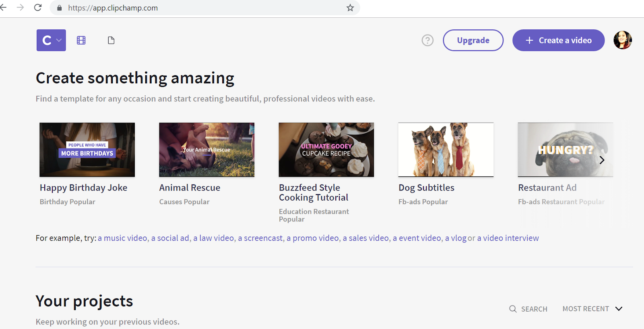Click the 'a sales video' link
Viewport: 644px width, 329px height.
[366, 238]
